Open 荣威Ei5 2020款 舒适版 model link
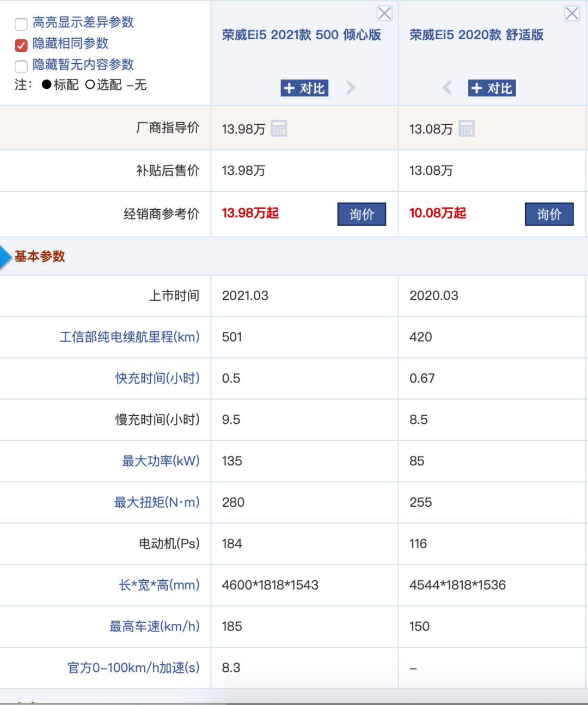The height and width of the screenshot is (705, 588). click(476, 35)
